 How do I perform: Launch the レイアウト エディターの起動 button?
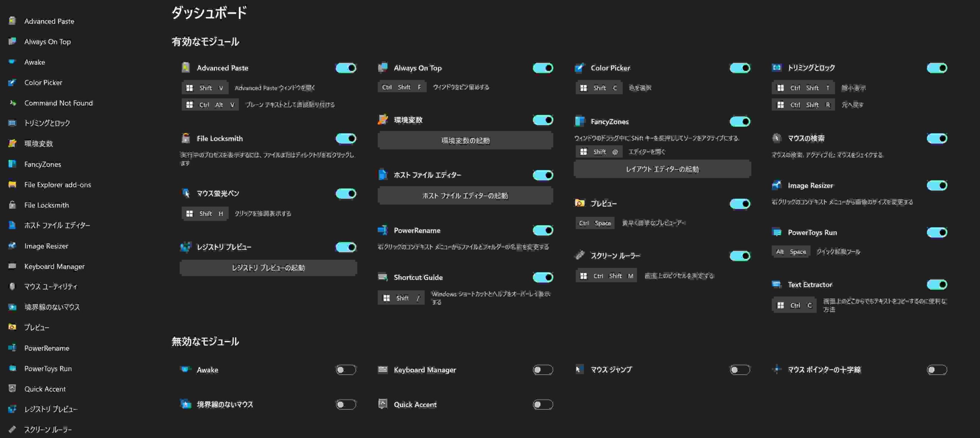click(x=662, y=169)
